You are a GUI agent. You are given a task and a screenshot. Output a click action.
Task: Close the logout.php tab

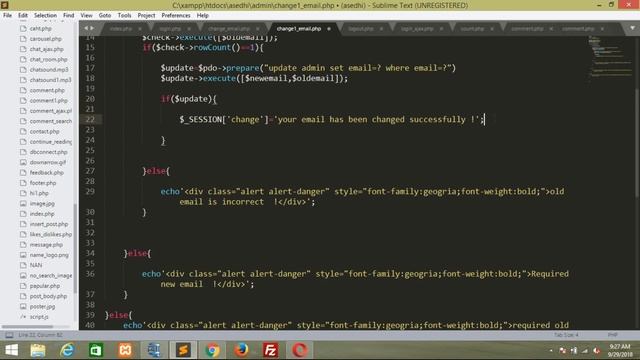(381, 29)
